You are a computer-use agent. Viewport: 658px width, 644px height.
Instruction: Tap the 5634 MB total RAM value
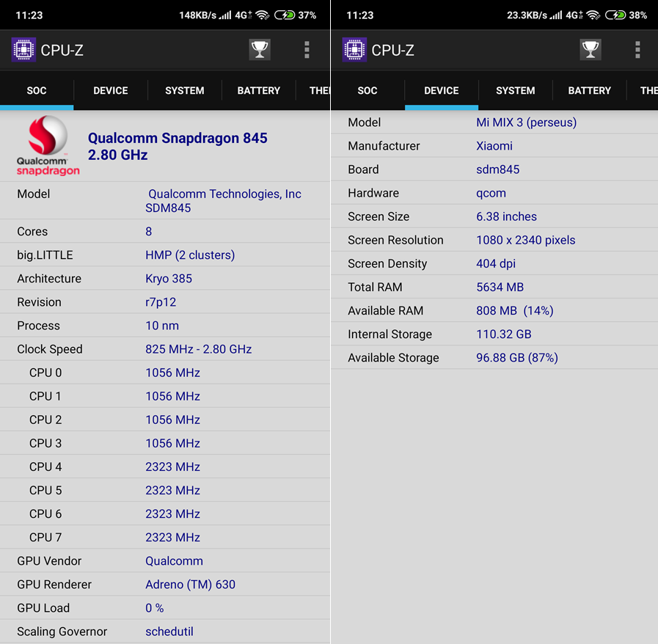click(x=500, y=287)
